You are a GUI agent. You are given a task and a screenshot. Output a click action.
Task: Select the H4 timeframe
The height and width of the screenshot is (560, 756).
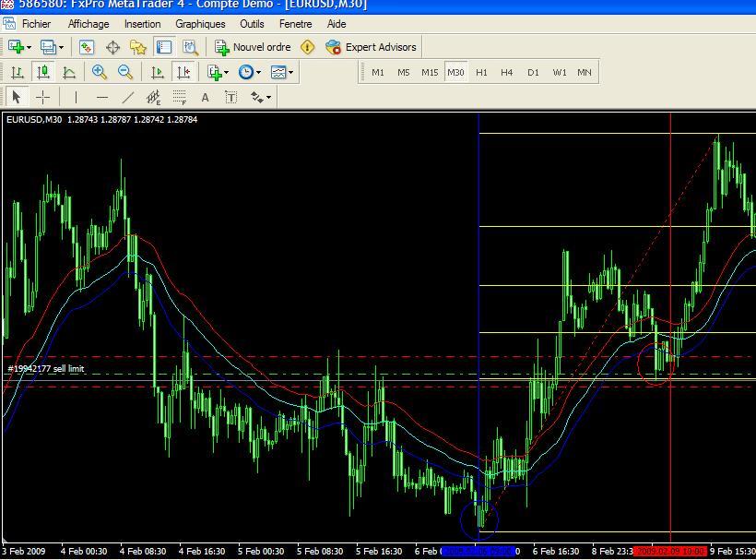[506, 72]
